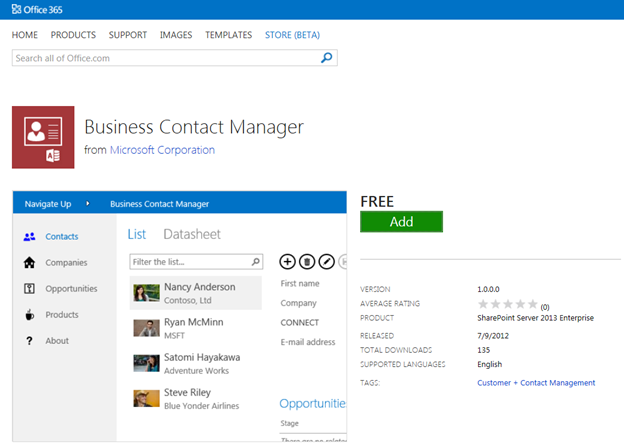
Task: Click the Contacts people icon in sidebar
Action: pyautogui.click(x=29, y=237)
